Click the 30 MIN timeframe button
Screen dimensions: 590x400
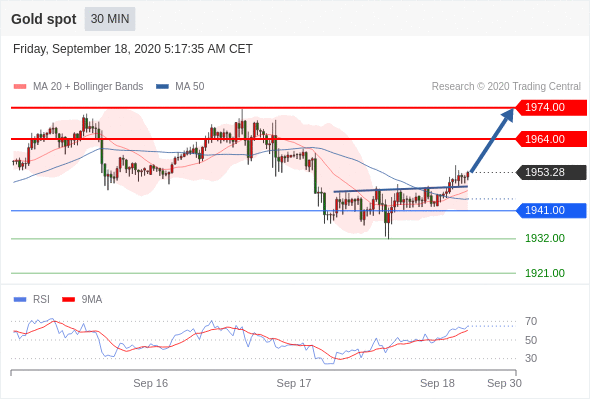pos(110,19)
